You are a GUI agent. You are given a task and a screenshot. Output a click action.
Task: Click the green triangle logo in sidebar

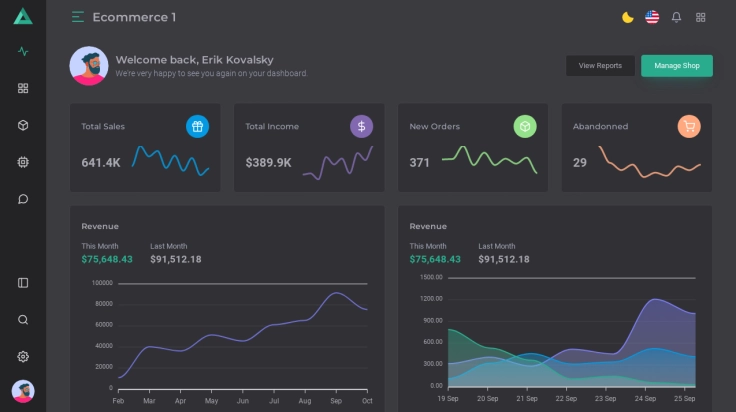23,17
